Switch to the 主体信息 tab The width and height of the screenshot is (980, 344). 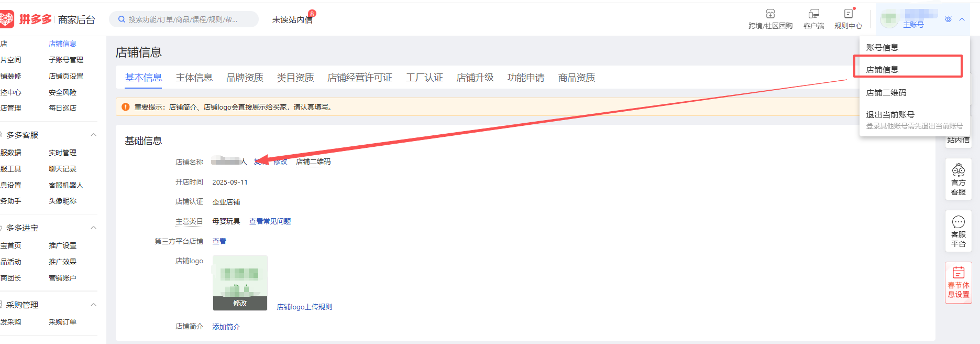click(194, 78)
